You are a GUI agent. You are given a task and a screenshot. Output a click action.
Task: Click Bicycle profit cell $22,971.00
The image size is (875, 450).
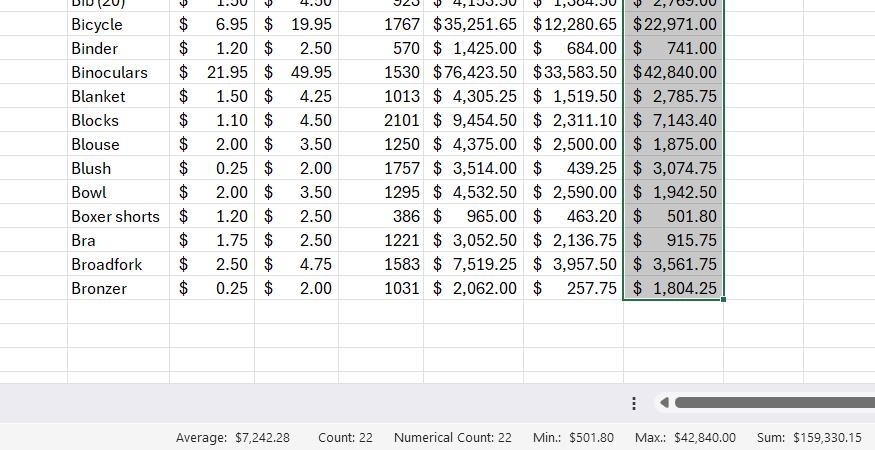point(674,25)
